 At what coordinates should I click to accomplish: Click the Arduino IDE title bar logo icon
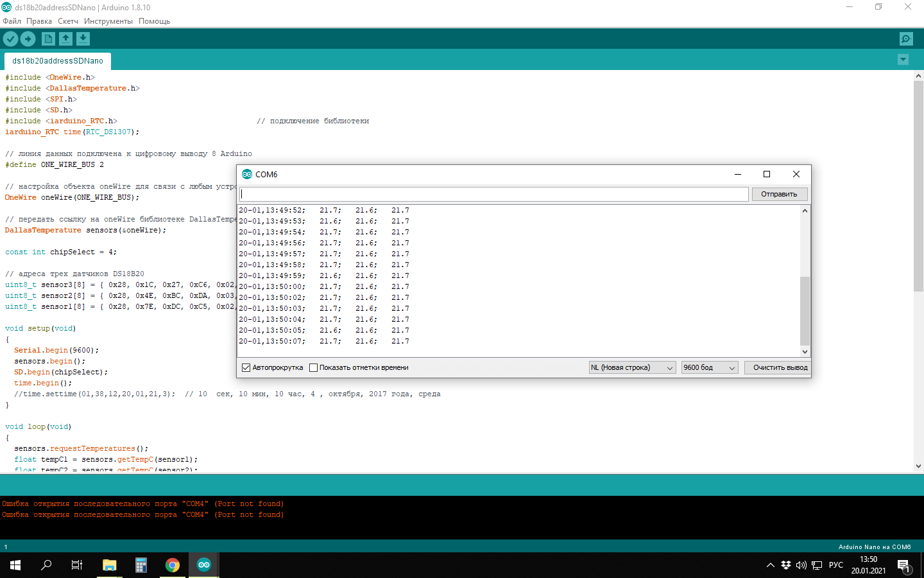pyautogui.click(x=6, y=7)
